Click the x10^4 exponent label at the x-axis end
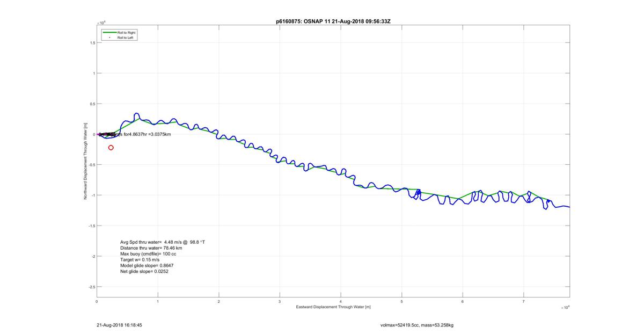This screenshot has width=644, height=334. click(x=564, y=308)
